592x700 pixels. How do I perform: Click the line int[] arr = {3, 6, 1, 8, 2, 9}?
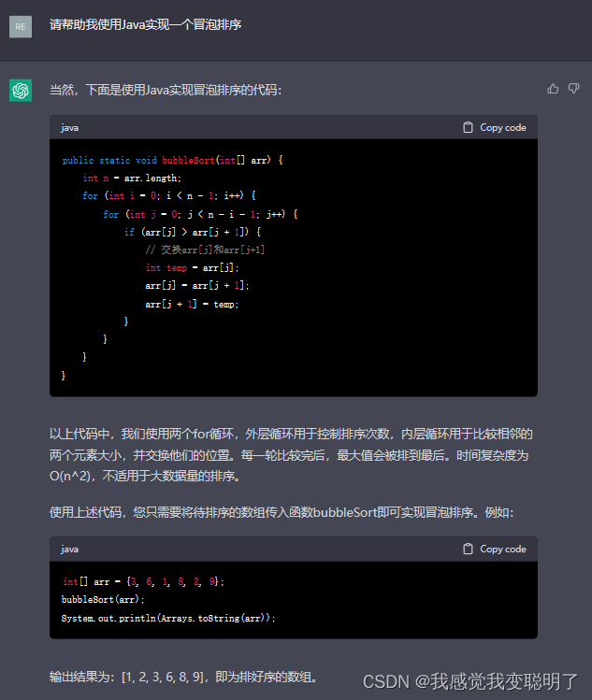[x=143, y=581]
